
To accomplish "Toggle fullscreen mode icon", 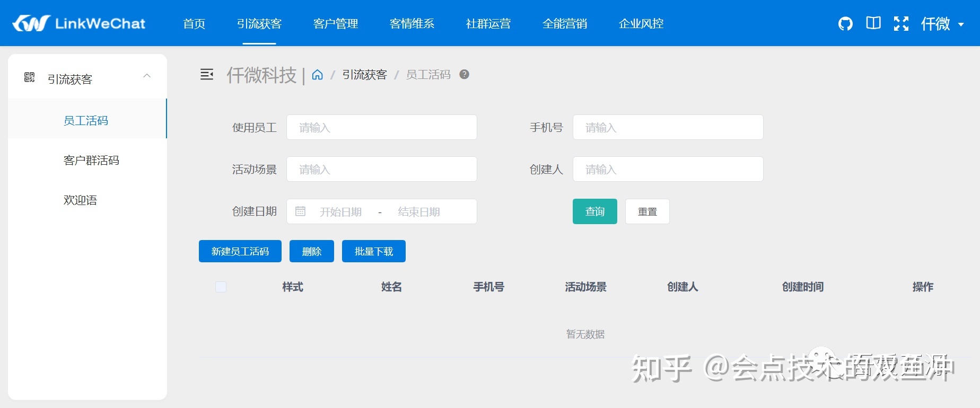I will [901, 23].
